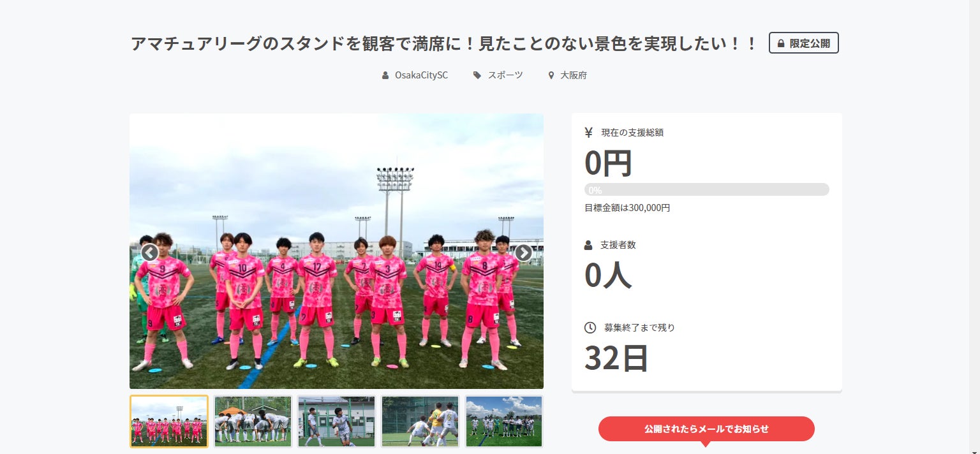The width and height of the screenshot is (980, 454).
Task: Click the previous image arrow on carousel
Action: click(149, 253)
